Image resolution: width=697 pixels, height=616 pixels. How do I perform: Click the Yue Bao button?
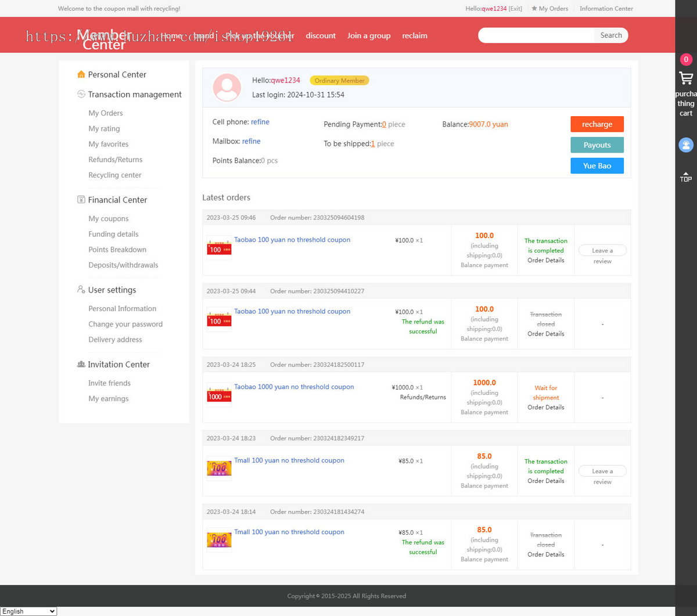point(597,166)
